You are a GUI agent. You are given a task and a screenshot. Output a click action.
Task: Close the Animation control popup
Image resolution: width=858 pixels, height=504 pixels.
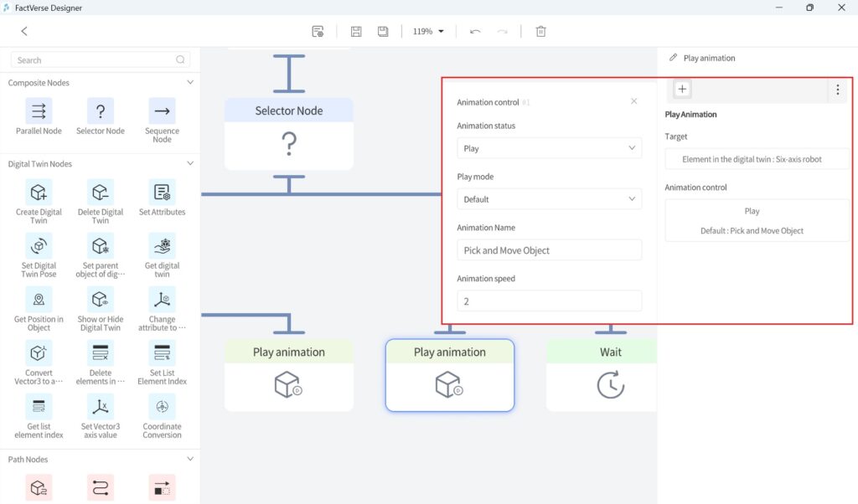633,101
